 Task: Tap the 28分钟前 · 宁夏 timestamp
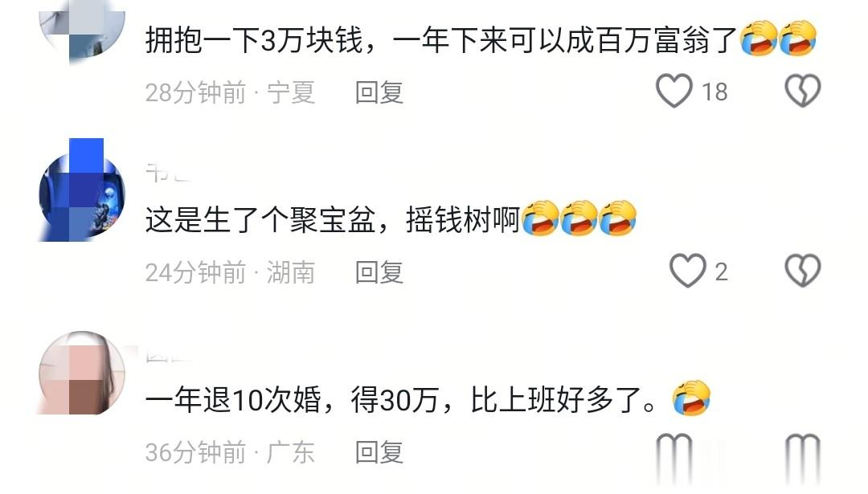click(231, 92)
